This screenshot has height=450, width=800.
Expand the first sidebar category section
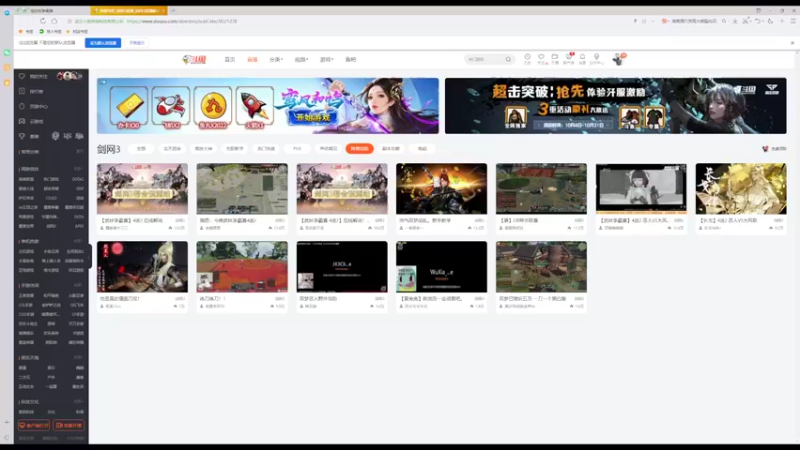80,152
